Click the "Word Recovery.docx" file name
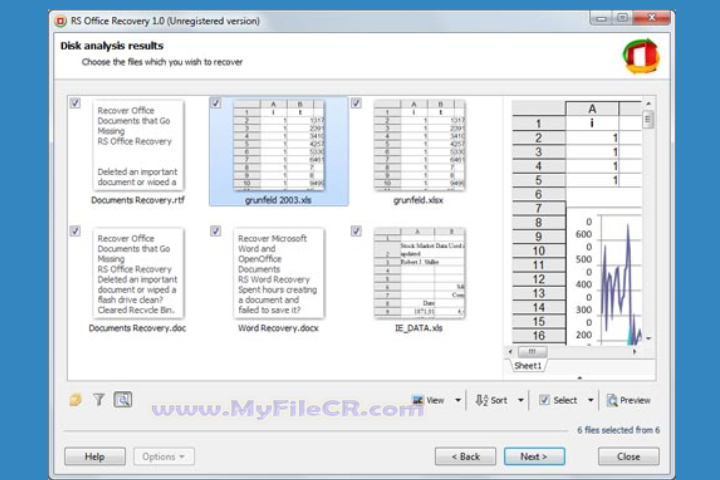Screen dimensions: 720x480 [x=278, y=328]
